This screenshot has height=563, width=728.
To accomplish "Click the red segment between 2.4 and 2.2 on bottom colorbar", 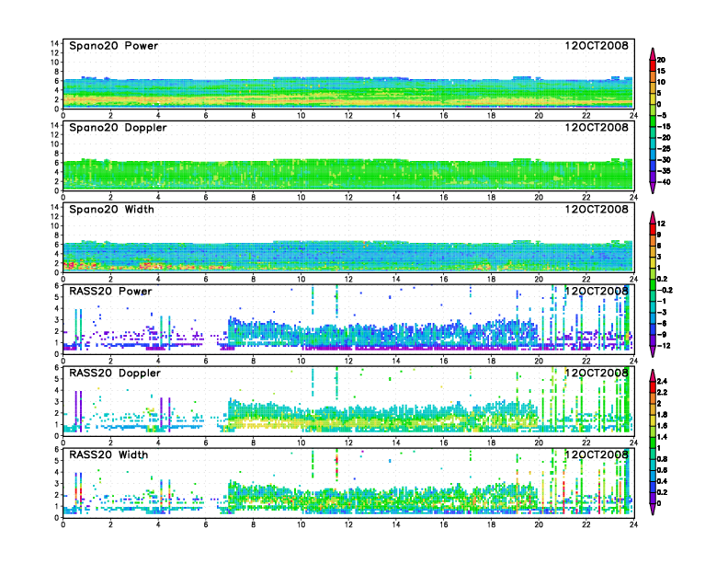I will (653, 387).
